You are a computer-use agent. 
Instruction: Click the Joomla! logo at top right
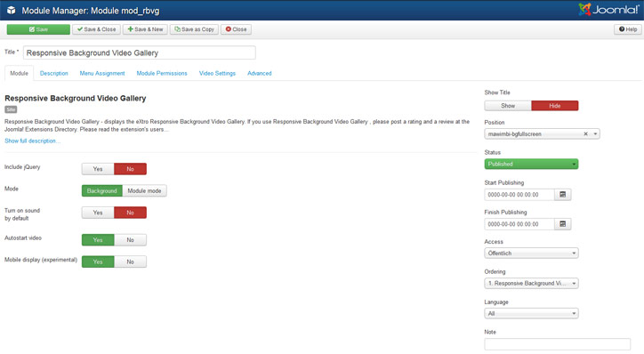[608, 10]
